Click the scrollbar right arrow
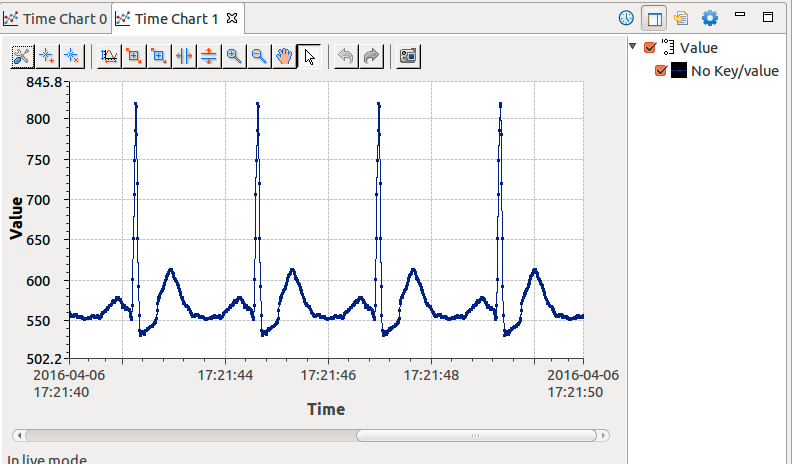 tap(603, 435)
